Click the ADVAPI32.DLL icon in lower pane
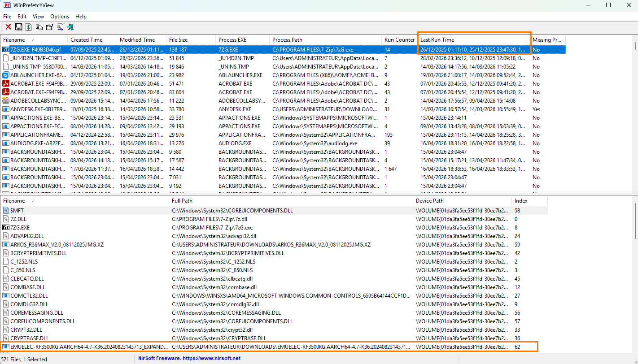The width and height of the screenshot is (638, 364). pos(6,236)
